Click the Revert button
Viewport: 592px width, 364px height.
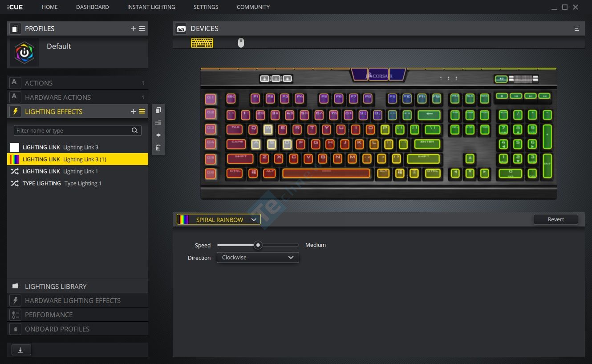pos(556,219)
